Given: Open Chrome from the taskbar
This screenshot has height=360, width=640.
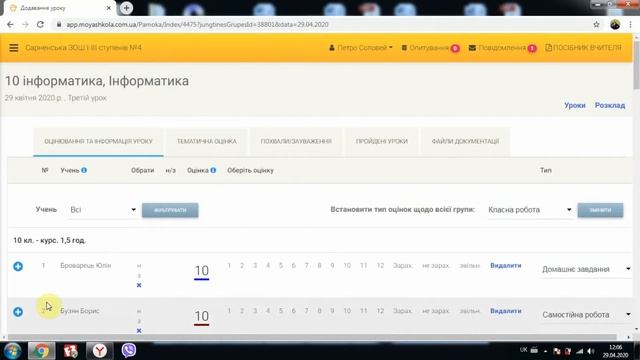Looking at the screenshot, I should tap(41, 351).
